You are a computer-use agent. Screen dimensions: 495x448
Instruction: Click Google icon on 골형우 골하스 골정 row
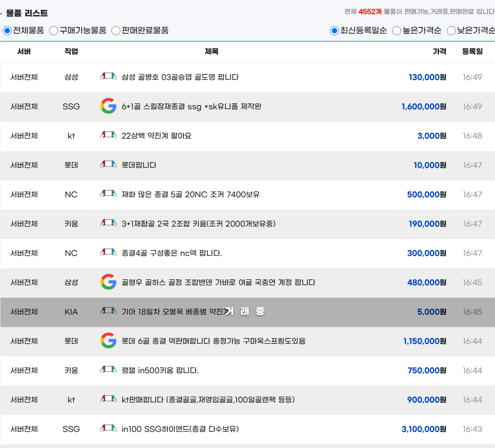[108, 282]
